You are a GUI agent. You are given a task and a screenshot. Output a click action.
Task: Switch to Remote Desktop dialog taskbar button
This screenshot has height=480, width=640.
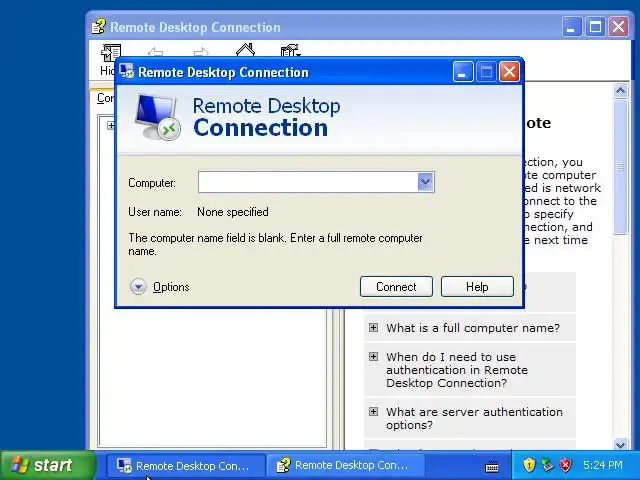(x=185, y=465)
